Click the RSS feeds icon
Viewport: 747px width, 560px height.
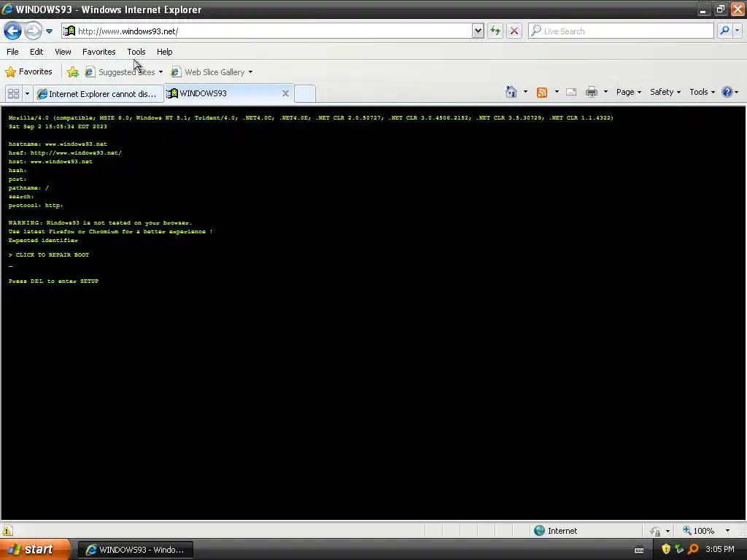pyautogui.click(x=542, y=93)
